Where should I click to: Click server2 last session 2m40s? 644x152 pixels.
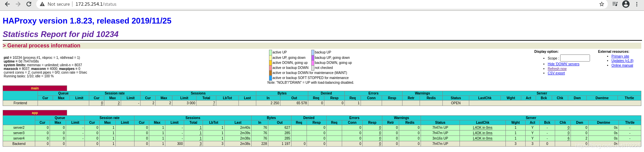(x=245, y=127)
